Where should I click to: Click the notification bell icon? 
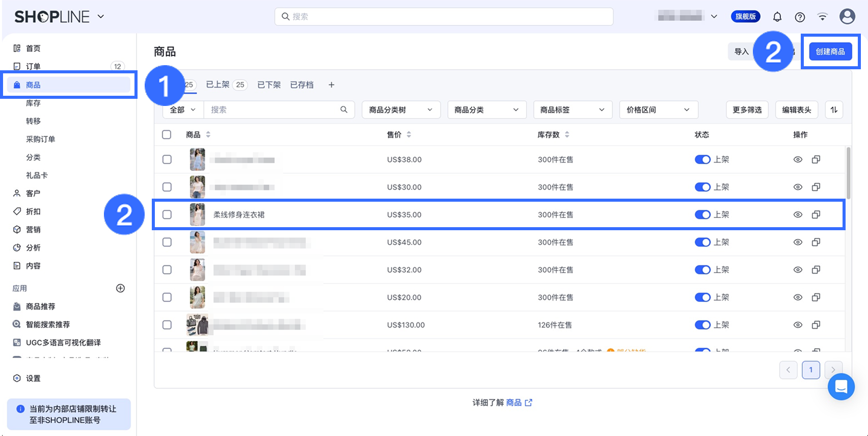[777, 17]
